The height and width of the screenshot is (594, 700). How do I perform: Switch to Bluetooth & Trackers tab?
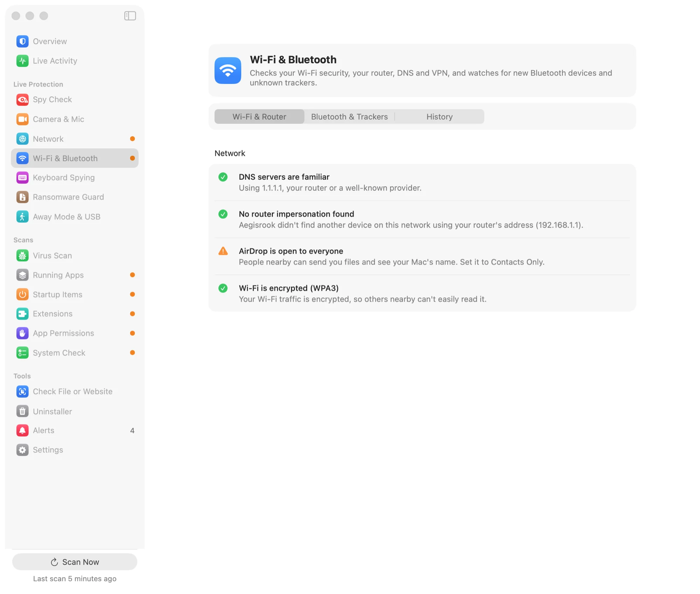pyautogui.click(x=349, y=117)
